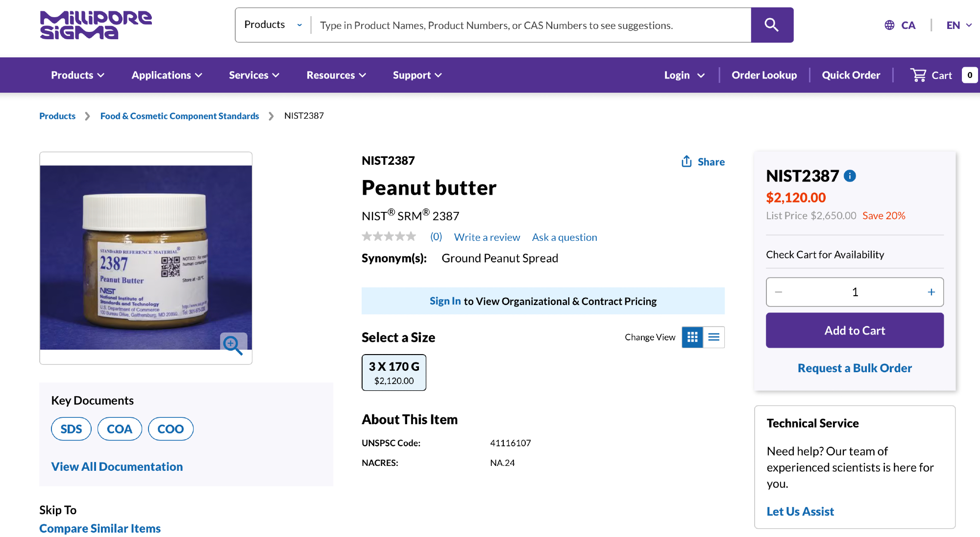Screen dimensions: 980x537
Task: Open the Products search category dropdown
Action: point(273,25)
